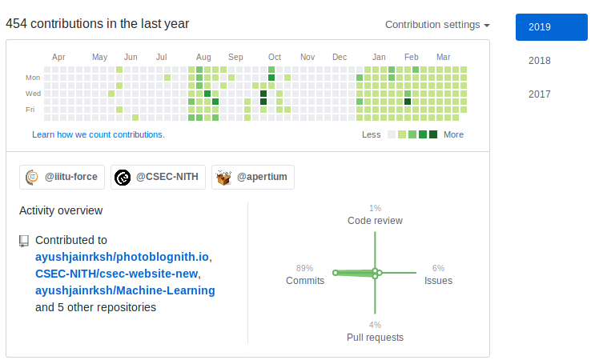The width and height of the screenshot is (595, 364).
Task: Open Learn how we count contributions link
Action: tap(98, 134)
